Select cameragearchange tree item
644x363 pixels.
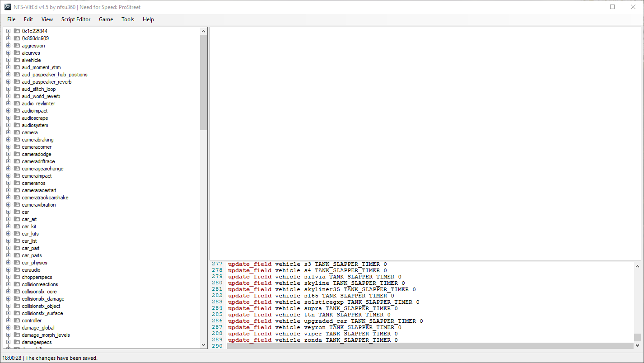[42, 169]
